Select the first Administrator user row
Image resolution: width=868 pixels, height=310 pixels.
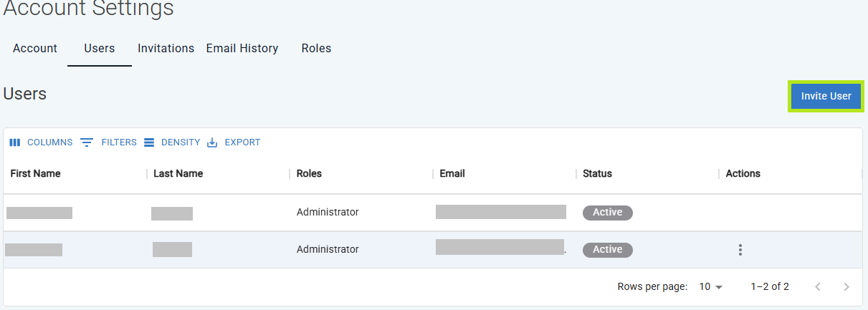[x=328, y=213]
